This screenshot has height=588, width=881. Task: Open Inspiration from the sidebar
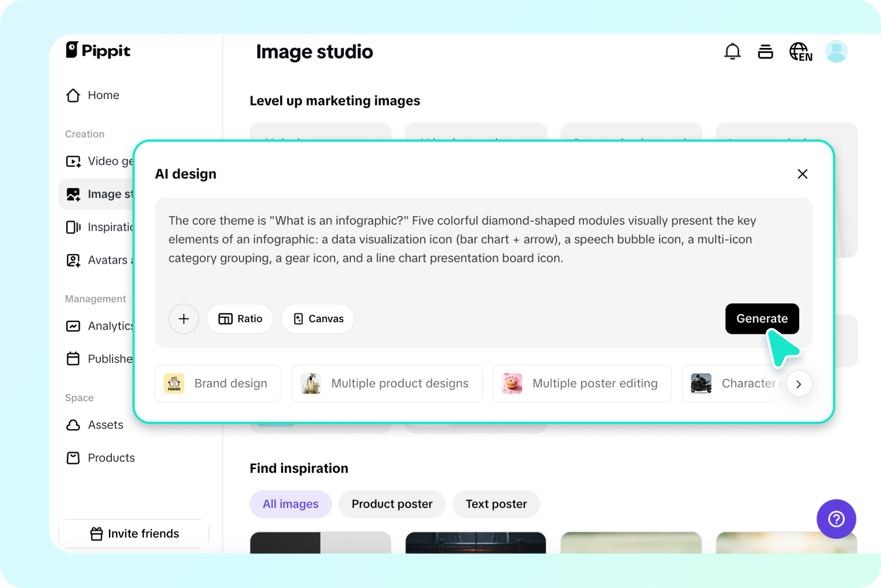point(73,227)
